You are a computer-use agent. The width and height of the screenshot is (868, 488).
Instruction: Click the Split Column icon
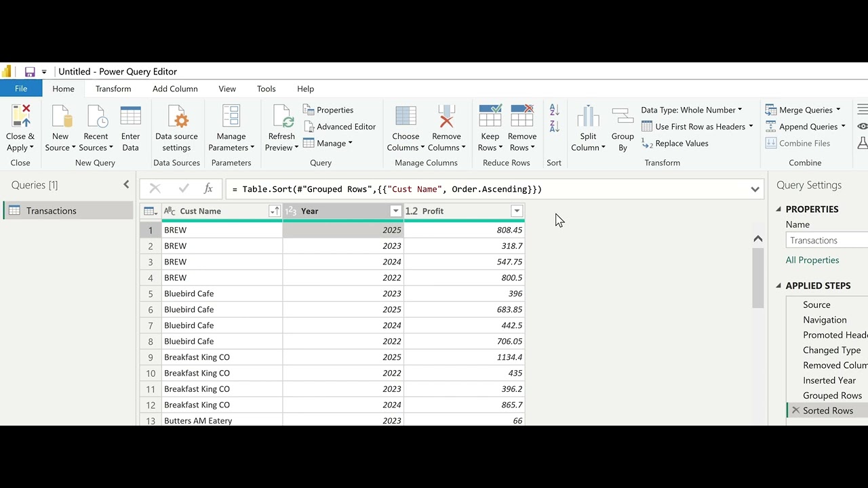588,116
